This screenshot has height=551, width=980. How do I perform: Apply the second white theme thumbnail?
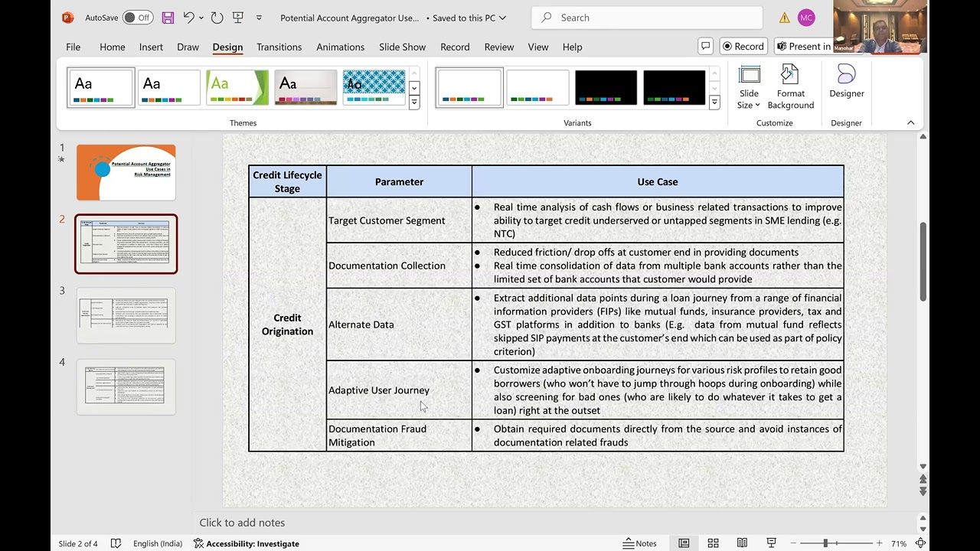(169, 87)
